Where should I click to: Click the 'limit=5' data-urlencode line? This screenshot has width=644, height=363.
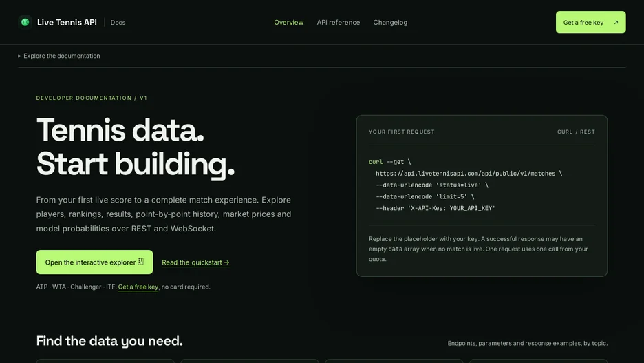[425, 196]
